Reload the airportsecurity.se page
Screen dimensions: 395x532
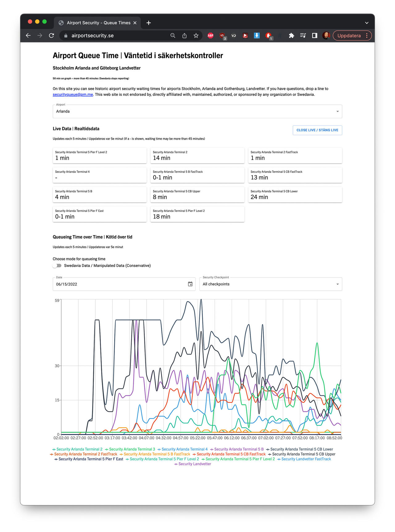[x=52, y=36]
